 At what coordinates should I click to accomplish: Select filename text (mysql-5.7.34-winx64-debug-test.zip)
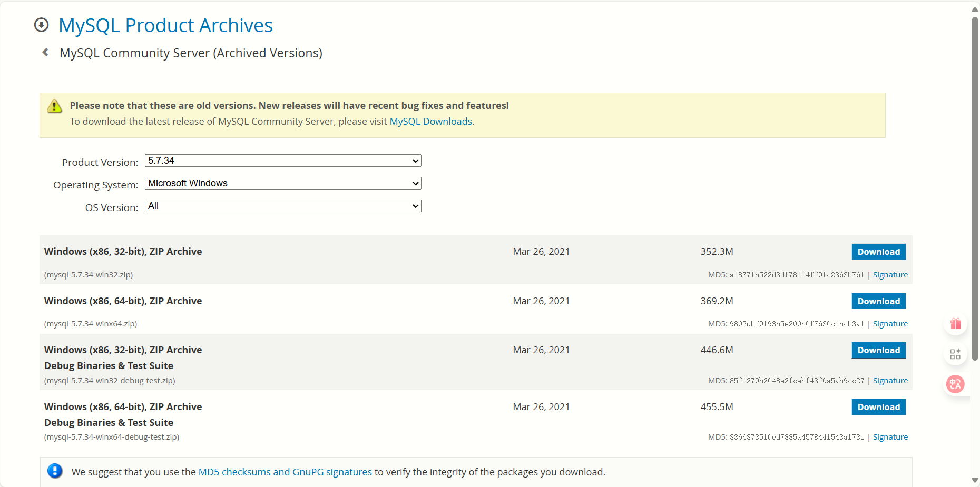point(112,437)
